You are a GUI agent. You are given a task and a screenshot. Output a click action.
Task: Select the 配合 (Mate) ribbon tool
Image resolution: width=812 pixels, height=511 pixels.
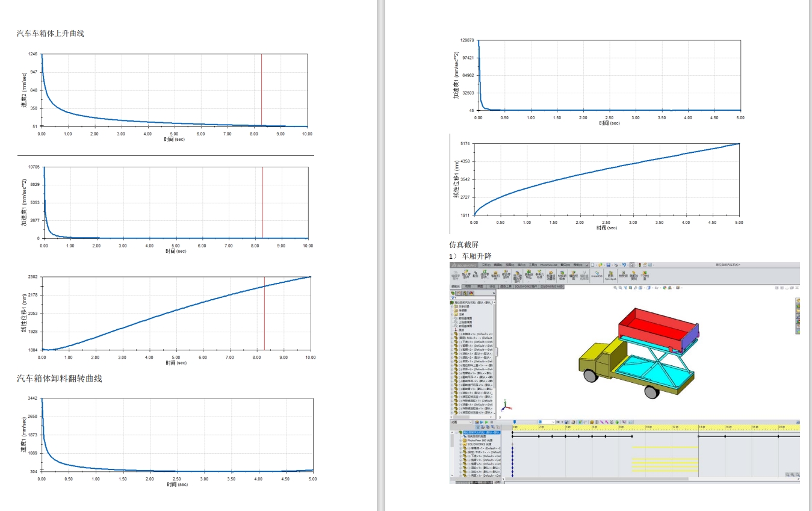point(476,274)
